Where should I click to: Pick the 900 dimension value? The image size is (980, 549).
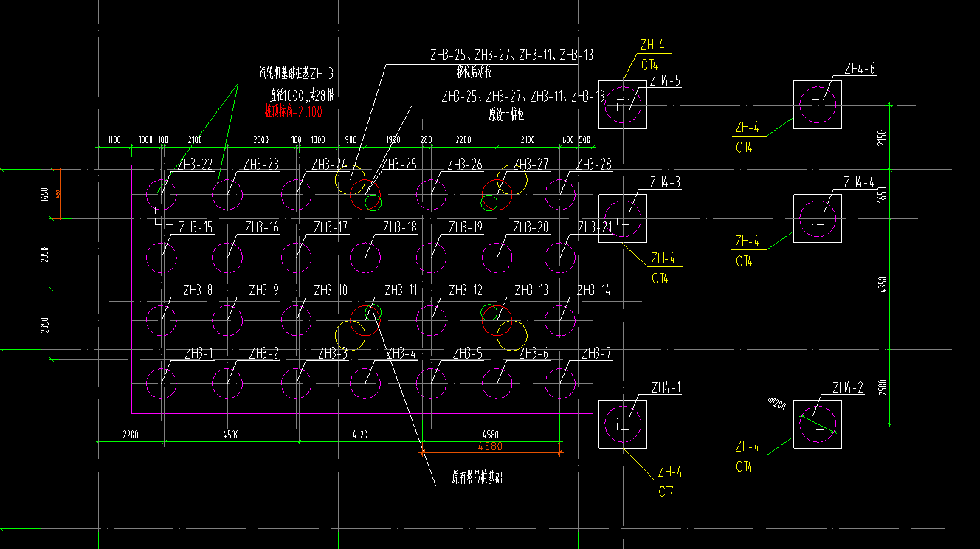(x=351, y=139)
